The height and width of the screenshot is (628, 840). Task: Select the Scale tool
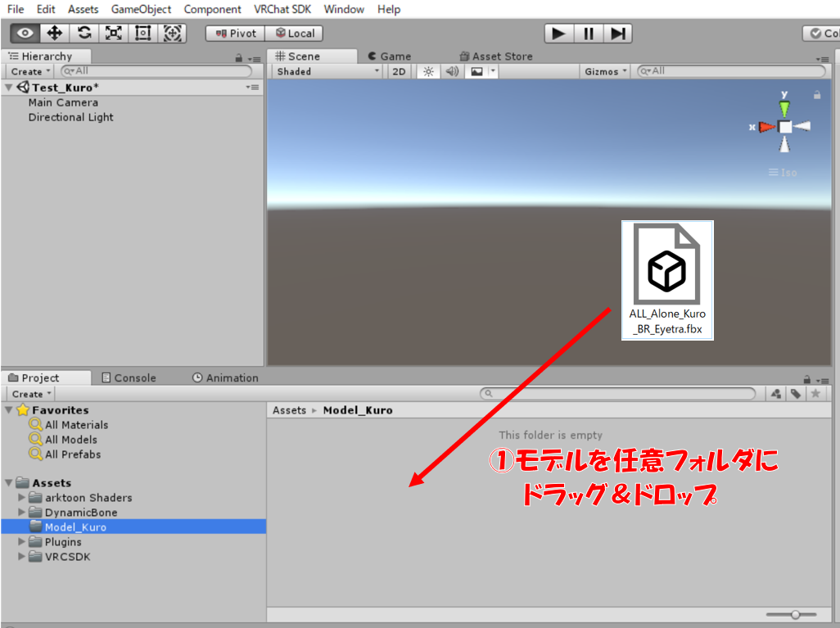coord(114,34)
